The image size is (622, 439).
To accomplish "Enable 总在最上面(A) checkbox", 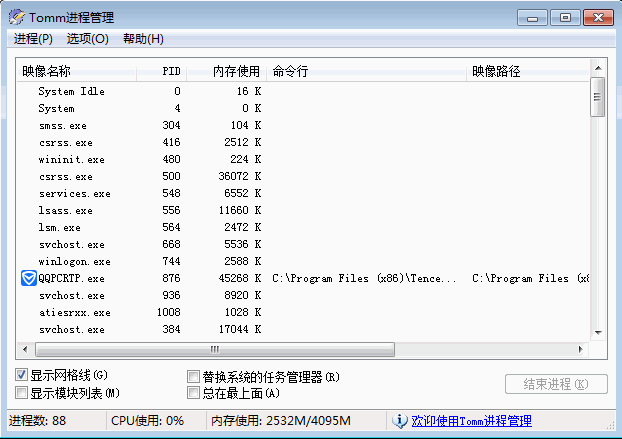I will click(193, 393).
